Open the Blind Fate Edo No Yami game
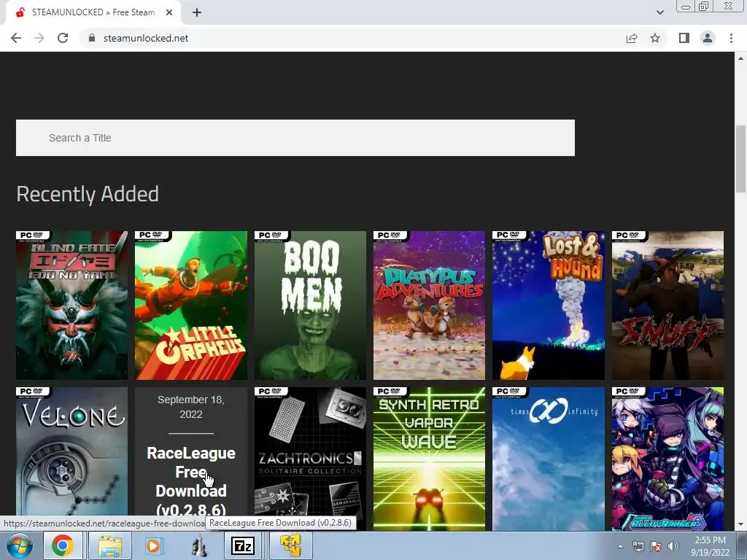Image resolution: width=747 pixels, height=560 pixels. click(x=72, y=306)
